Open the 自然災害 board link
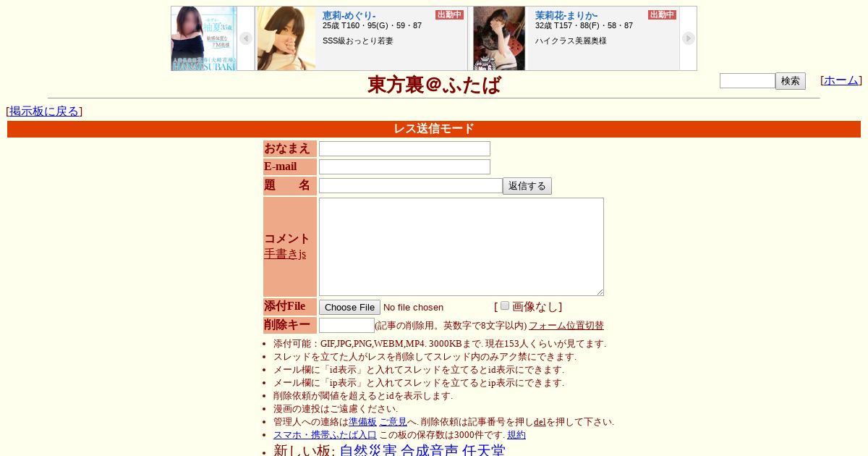The image size is (868, 456). [x=368, y=451]
